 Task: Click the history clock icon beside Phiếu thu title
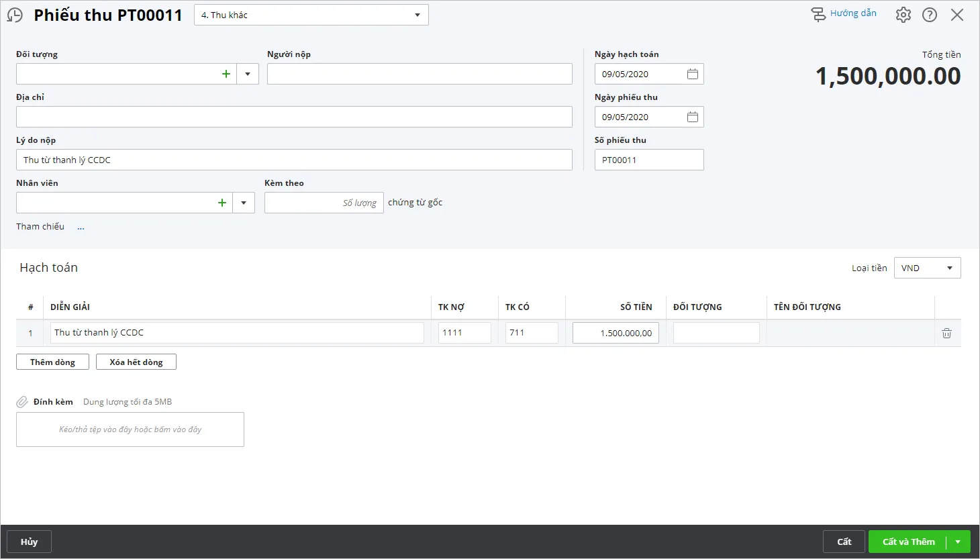(15, 15)
